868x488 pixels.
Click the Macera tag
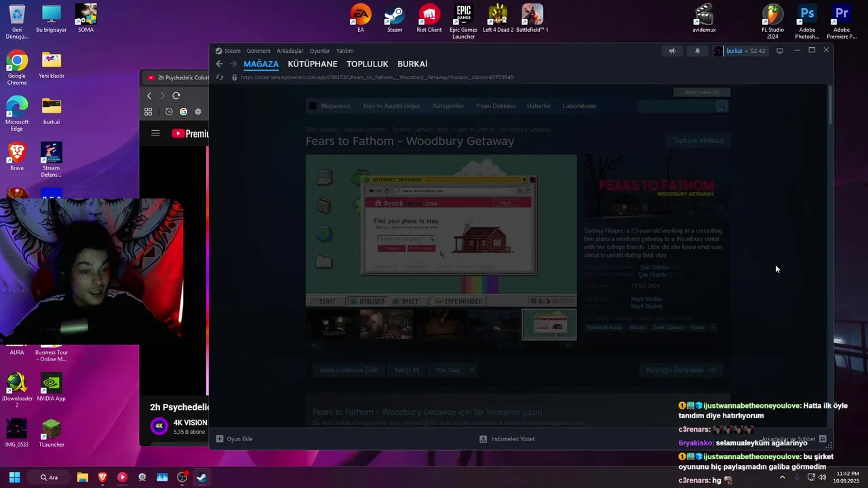637,327
